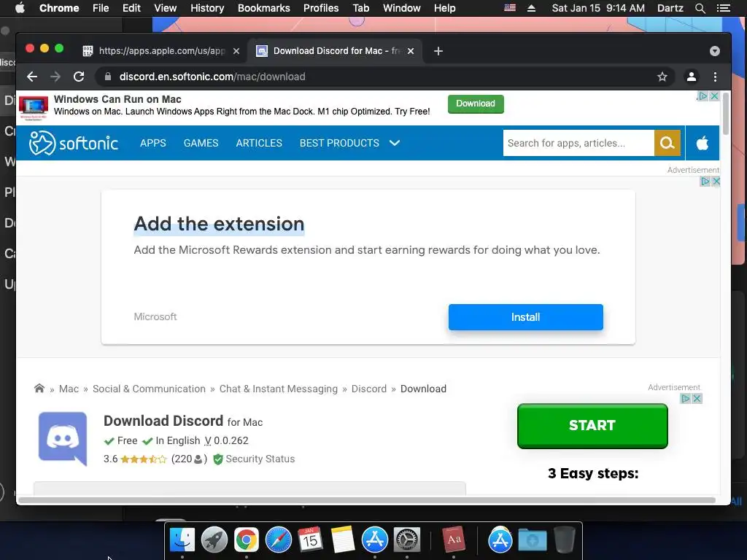Image resolution: width=747 pixels, height=560 pixels.
Task: Open Safari from the Dock
Action: (278, 540)
